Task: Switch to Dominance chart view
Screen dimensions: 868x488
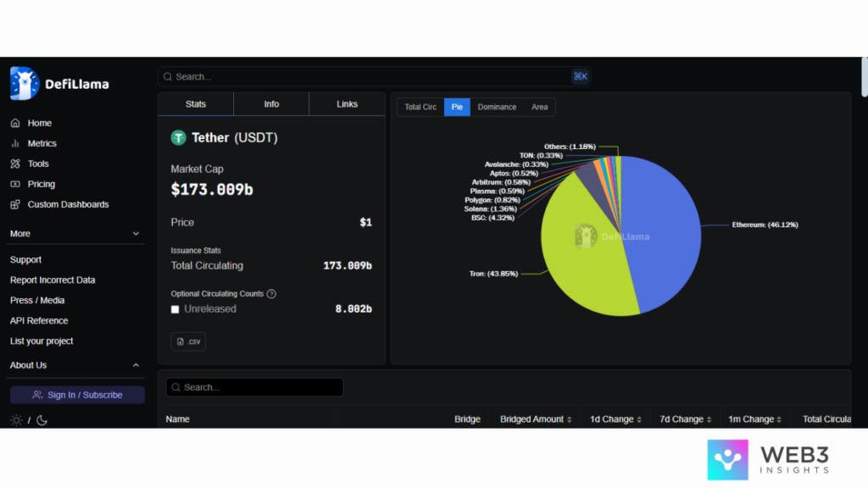Action: click(x=497, y=108)
